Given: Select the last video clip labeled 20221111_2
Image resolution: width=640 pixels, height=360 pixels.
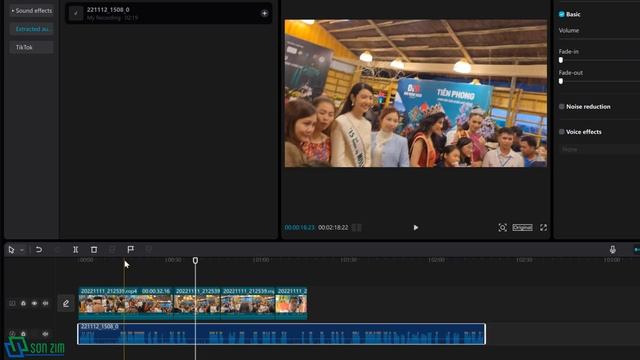Looking at the screenshot, I should [x=291, y=303].
